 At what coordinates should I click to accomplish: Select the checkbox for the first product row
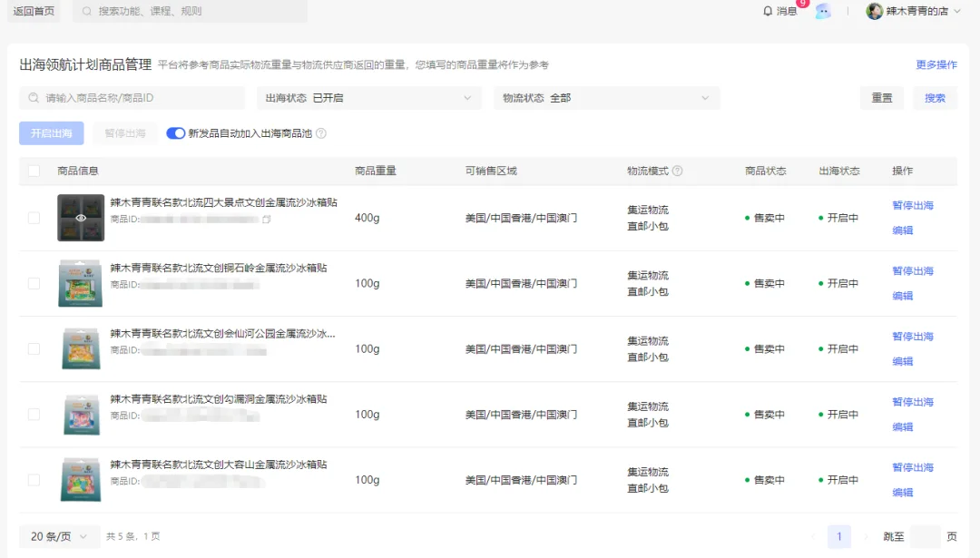click(x=34, y=217)
